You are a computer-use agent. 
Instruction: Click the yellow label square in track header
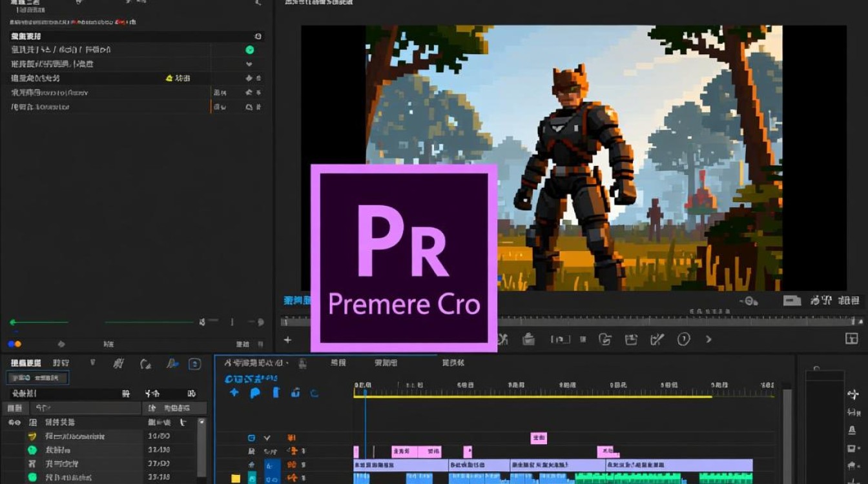tap(236, 478)
